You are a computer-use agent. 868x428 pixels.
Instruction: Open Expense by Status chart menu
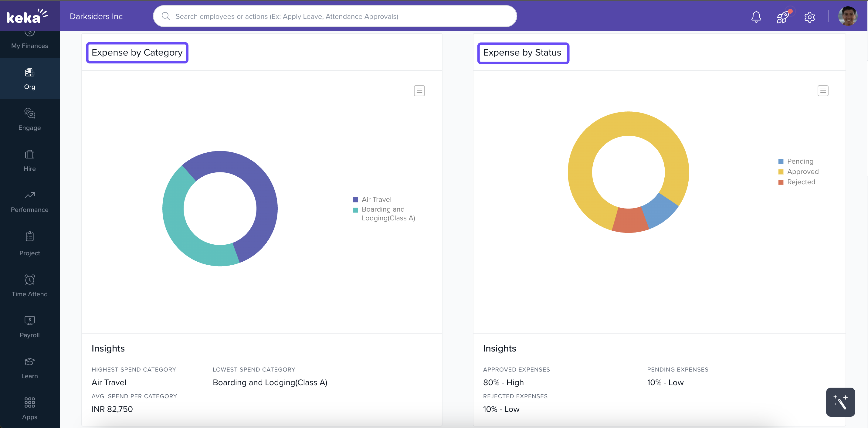[822, 91]
